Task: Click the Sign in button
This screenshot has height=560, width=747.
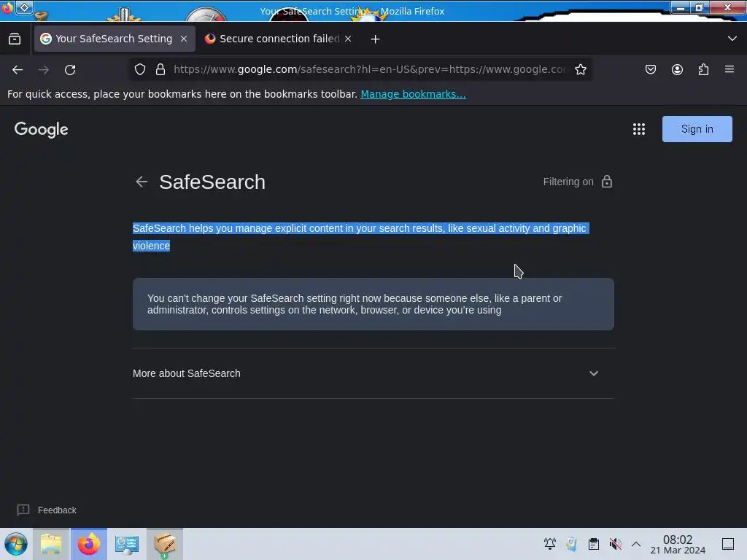Action: point(697,129)
